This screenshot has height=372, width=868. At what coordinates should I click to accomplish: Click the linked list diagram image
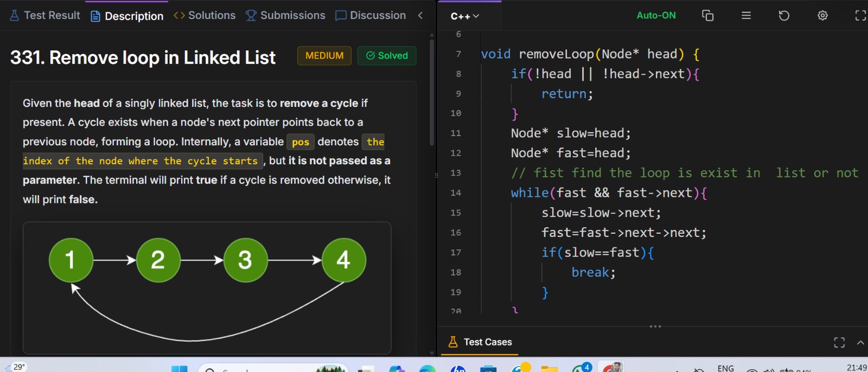click(207, 287)
